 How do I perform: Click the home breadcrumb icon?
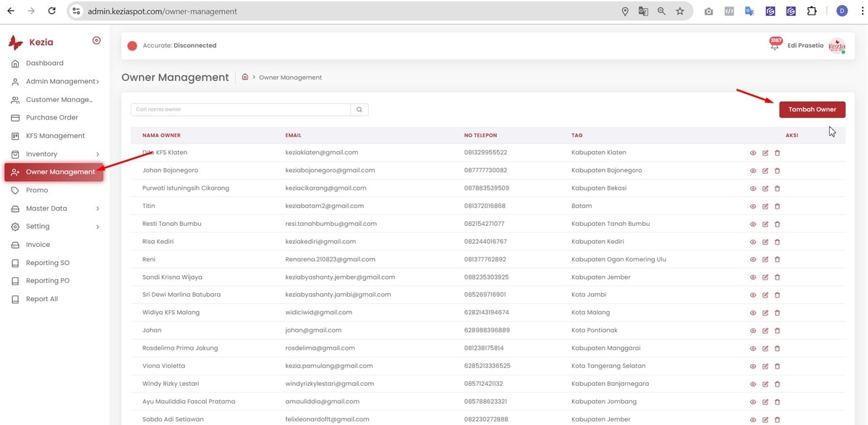[x=245, y=77]
